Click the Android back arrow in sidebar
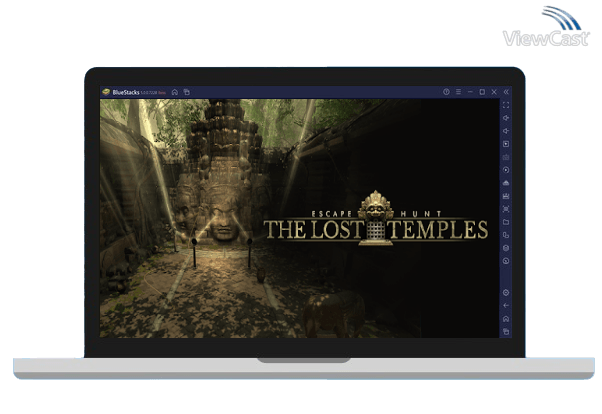The image size is (602, 414). click(x=506, y=306)
